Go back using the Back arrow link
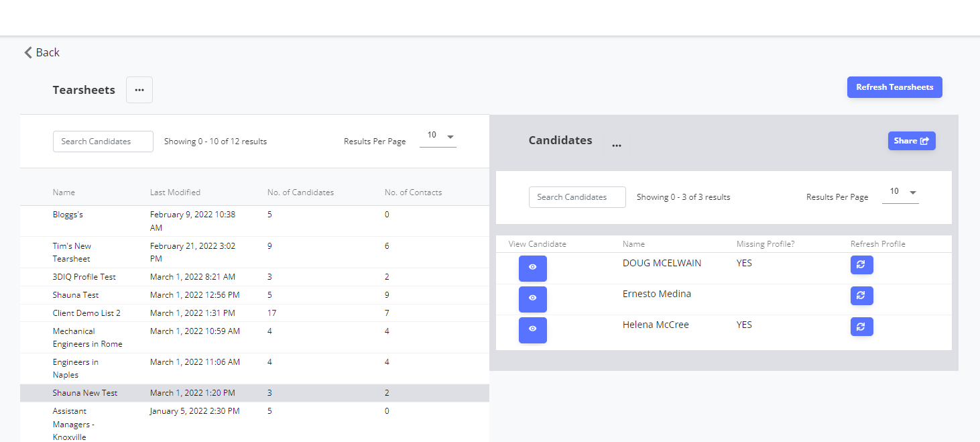This screenshot has width=980, height=442. pyautogui.click(x=42, y=52)
